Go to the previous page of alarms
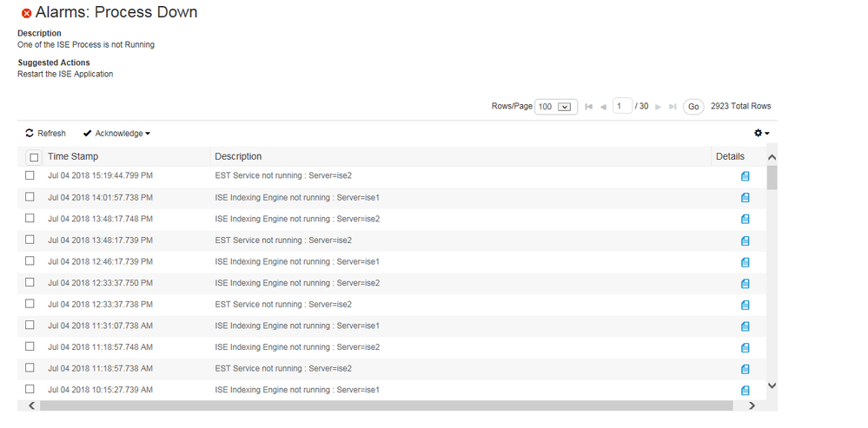This screenshot has width=868, height=428. pos(603,107)
